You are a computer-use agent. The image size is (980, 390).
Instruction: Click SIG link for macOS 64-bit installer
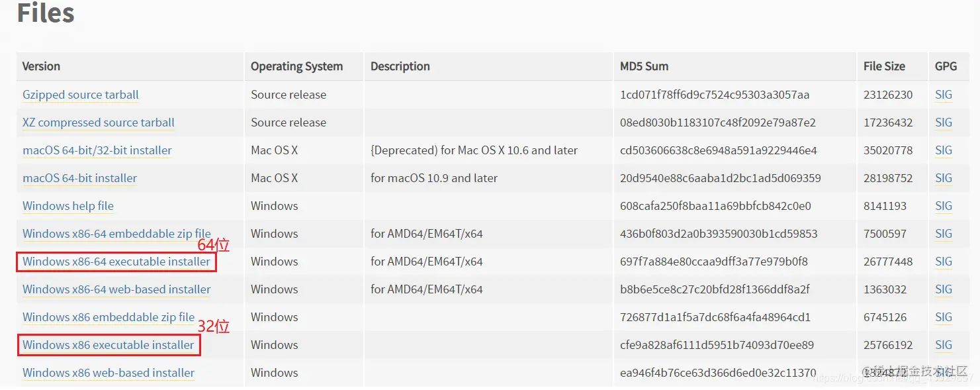tap(944, 178)
